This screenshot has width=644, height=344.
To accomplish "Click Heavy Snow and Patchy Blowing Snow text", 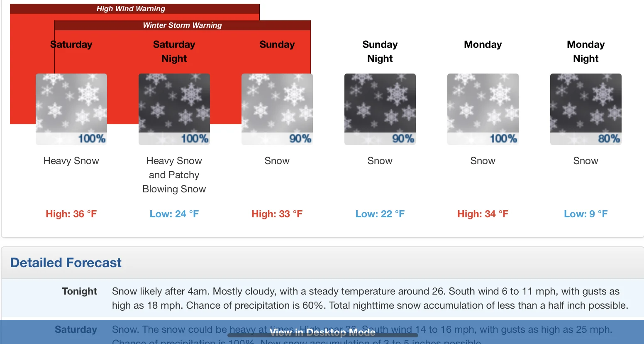I will tap(174, 175).
